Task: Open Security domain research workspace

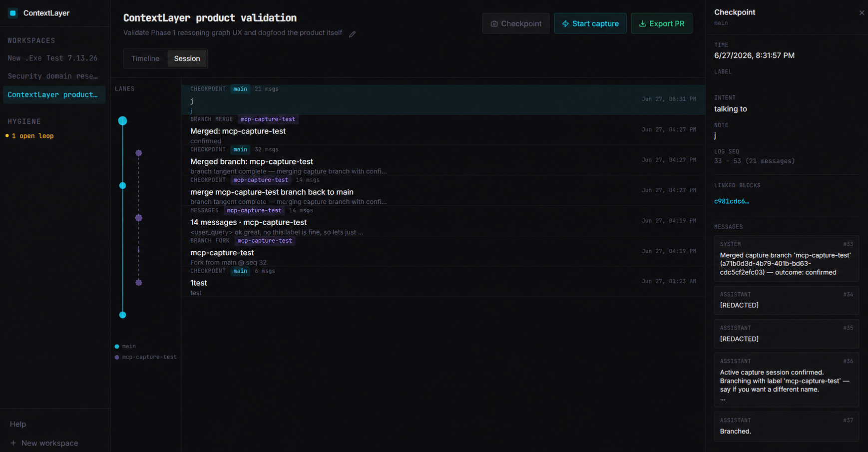Action: [54, 76]
